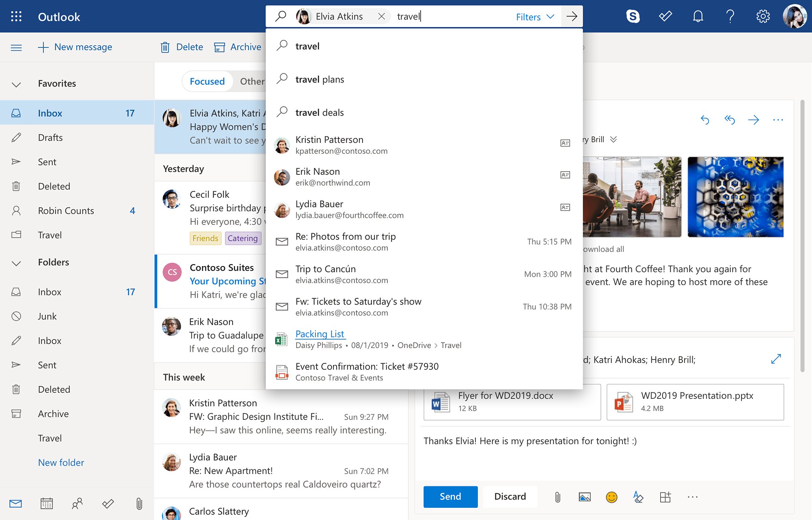The image size is (812, 520).
Task: Open the People icon in bottom bar
Action: [77, 504]
